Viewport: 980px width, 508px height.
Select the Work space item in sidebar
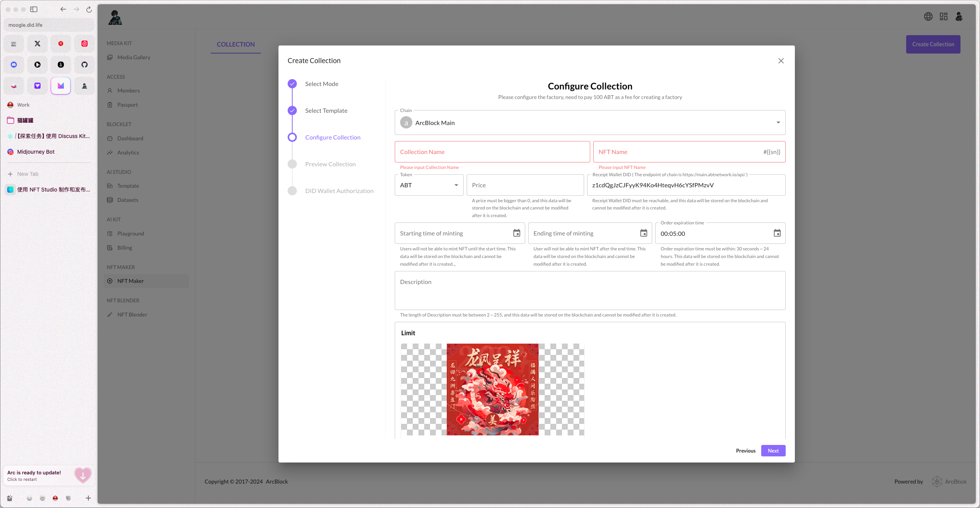(x=23, y=105)
